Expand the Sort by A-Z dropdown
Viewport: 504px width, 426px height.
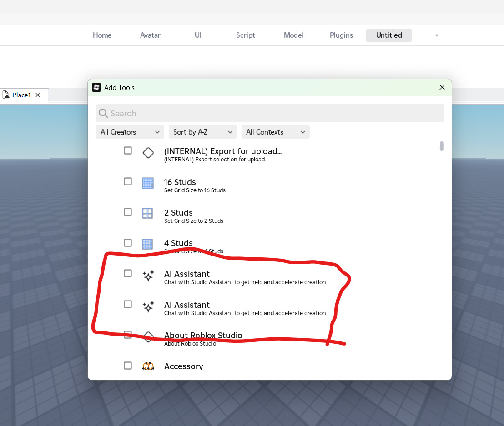(x=203, y=132)
